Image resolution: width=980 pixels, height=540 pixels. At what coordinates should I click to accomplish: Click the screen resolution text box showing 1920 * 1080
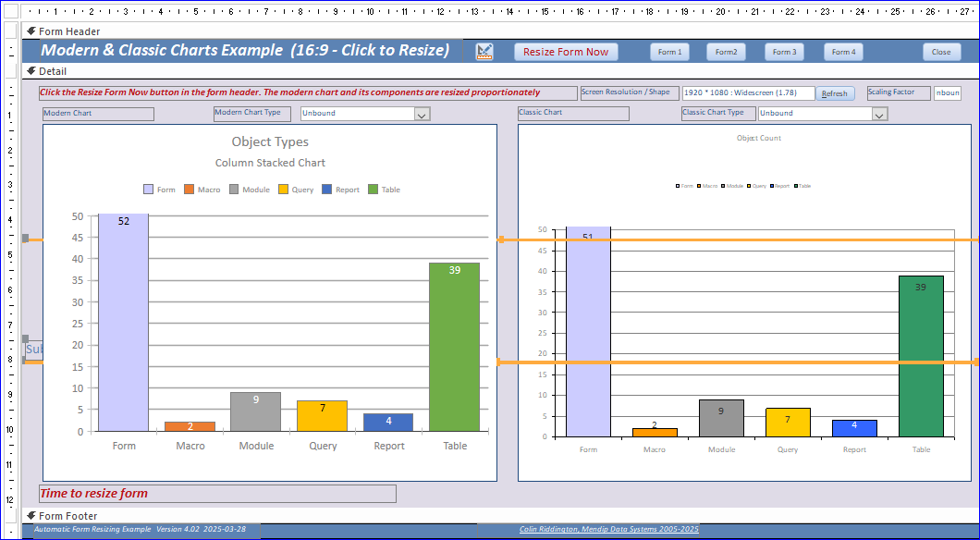[749, 93]
